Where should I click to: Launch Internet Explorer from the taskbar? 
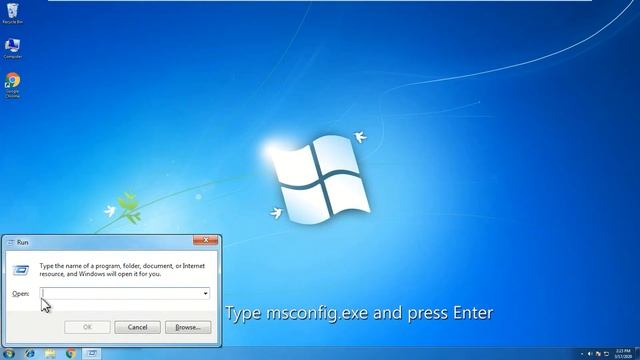pos(29,353)
